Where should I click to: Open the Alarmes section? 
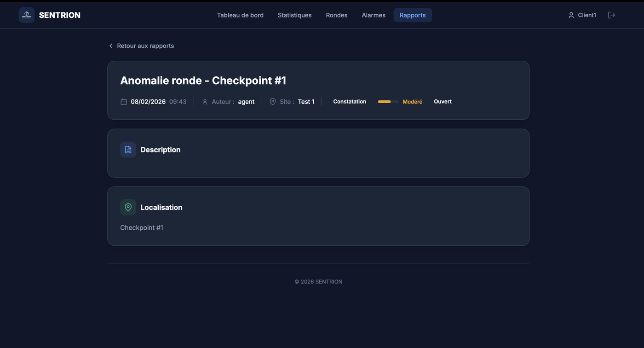coord(374,15)
